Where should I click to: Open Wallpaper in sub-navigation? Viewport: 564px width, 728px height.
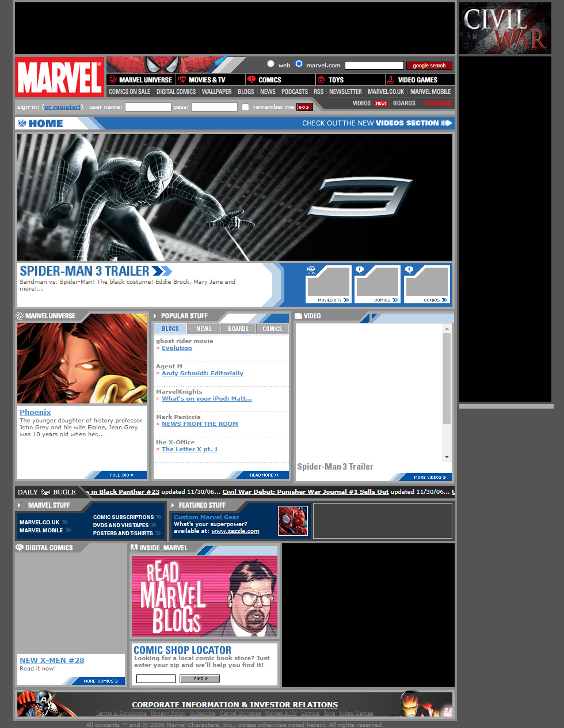coord(217,92)
